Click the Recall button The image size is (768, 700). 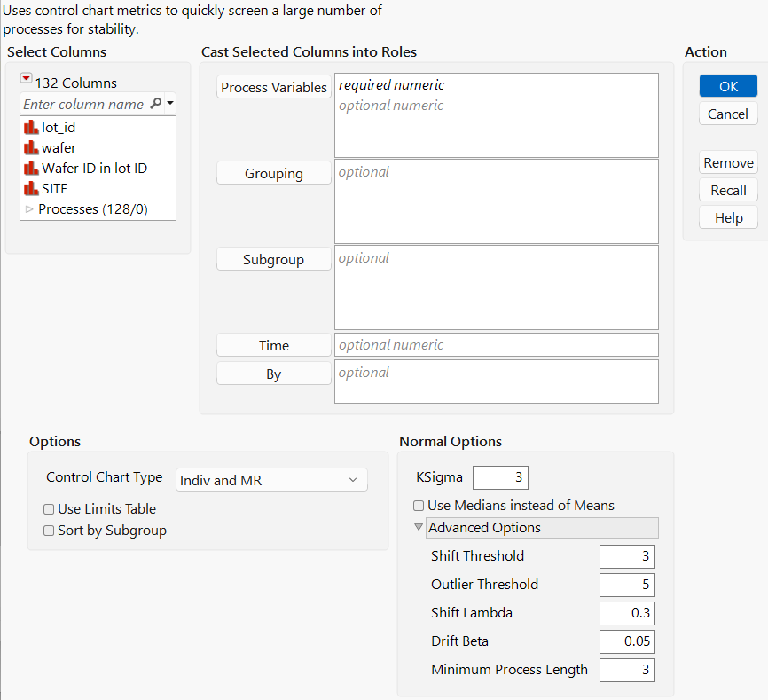point(728,191)
